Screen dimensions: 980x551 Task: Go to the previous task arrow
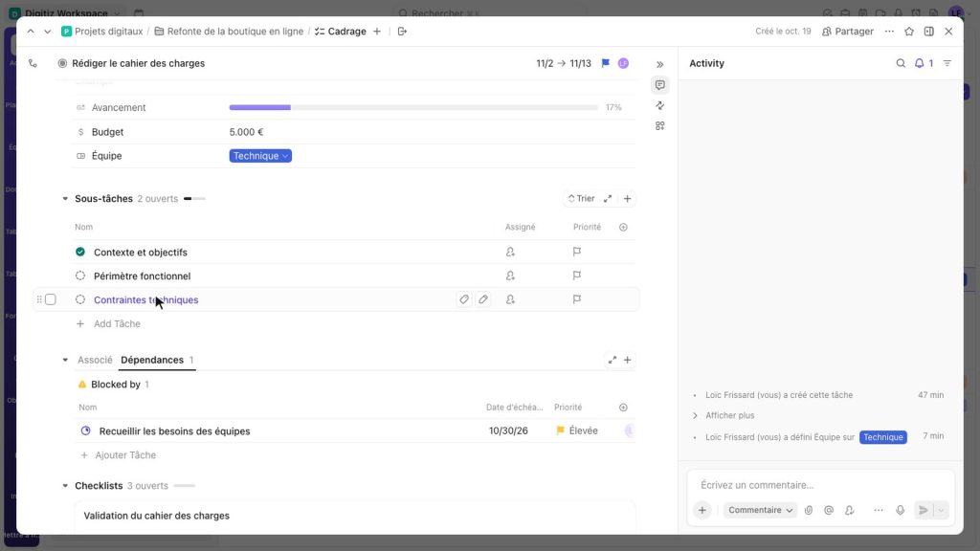[x=31, y=32]
